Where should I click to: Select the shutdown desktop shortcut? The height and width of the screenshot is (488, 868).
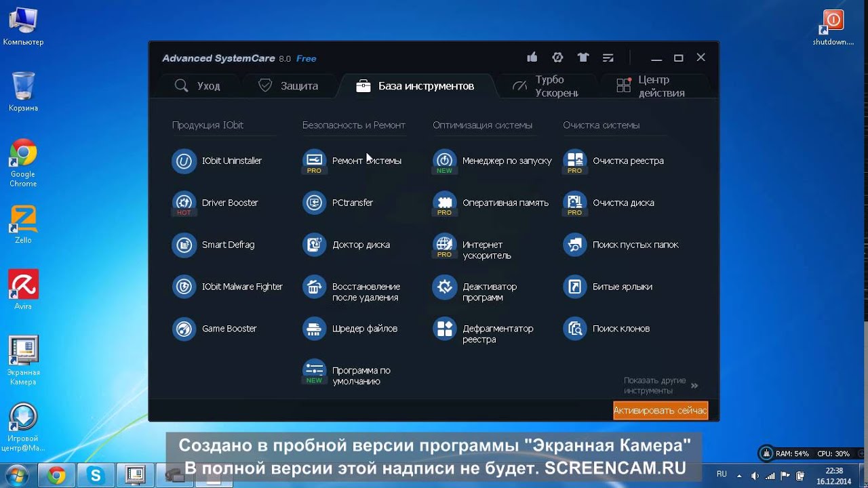click(833, 28)
